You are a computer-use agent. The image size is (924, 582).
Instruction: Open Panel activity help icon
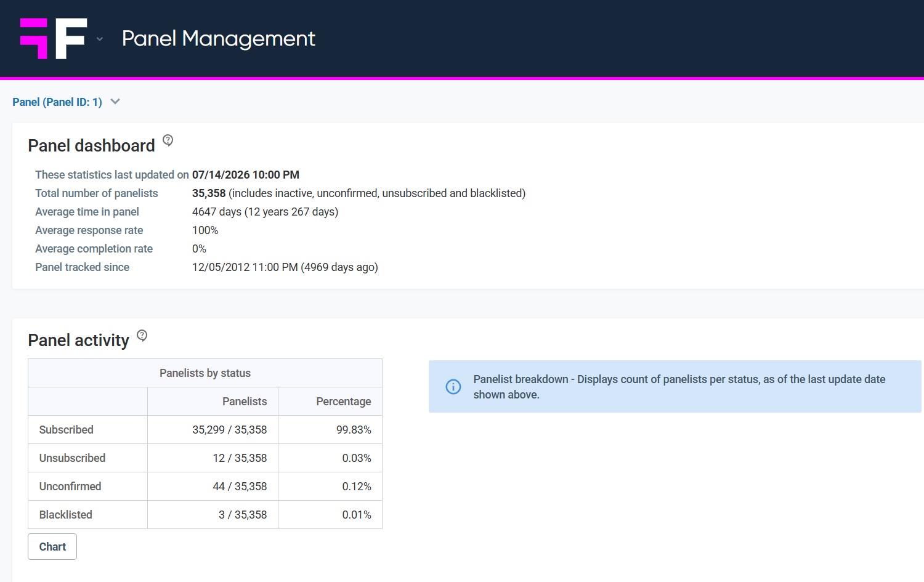coord(142,336)
